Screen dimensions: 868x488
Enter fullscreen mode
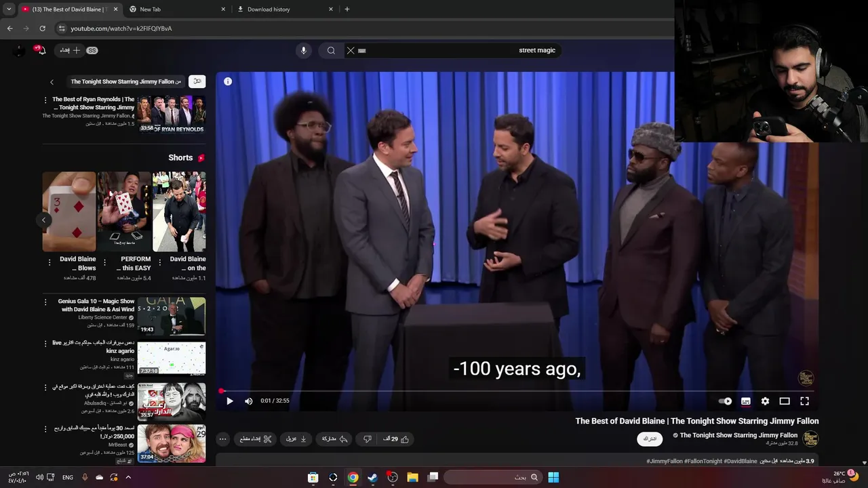805,401
